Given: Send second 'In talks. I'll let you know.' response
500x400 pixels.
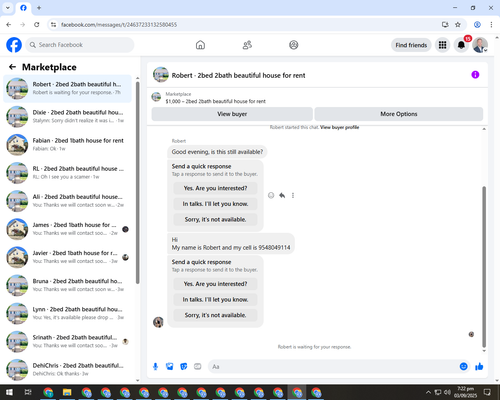Looking at the screenshot, I should point(215,300).
